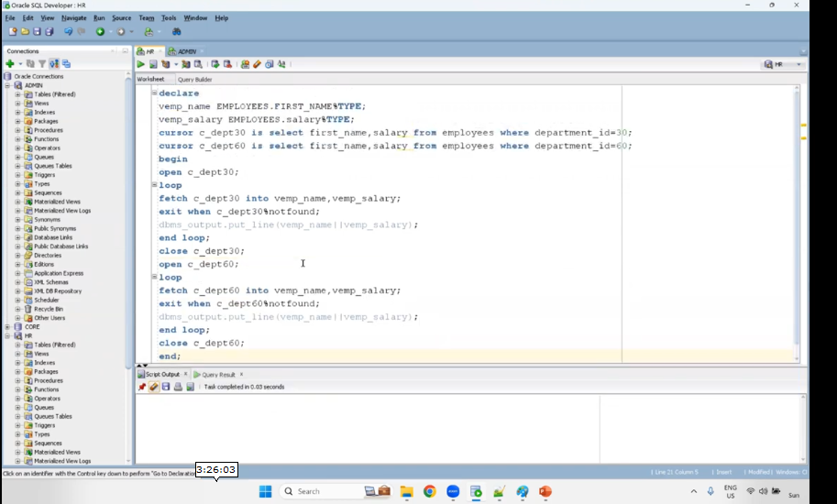The image size is (837, 504).
Task: Expand ADMIN Tables (Filtered) node
Action: coord(17,94)
